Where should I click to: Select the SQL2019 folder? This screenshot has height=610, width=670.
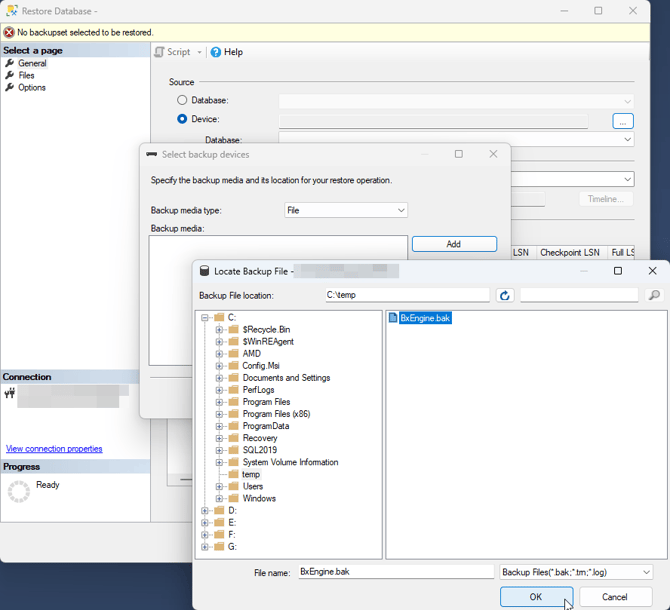click(x=259, y=450)
